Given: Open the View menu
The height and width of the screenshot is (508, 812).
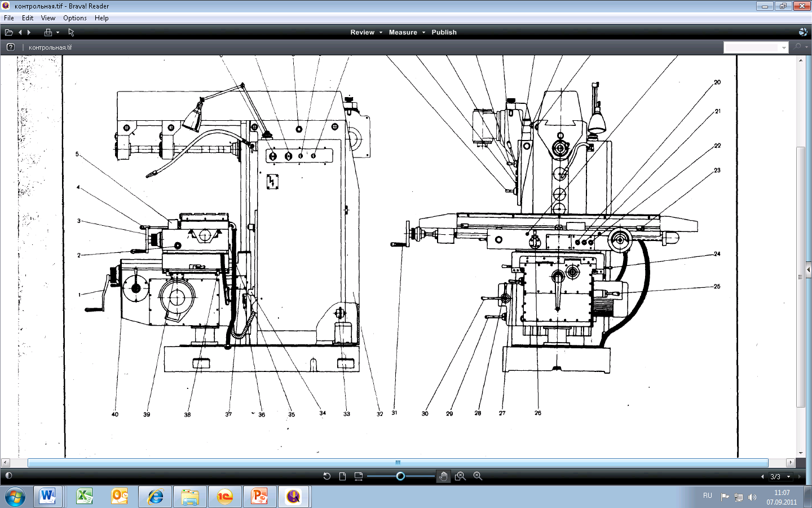Looking at the screenshot, I should point(48,18).
